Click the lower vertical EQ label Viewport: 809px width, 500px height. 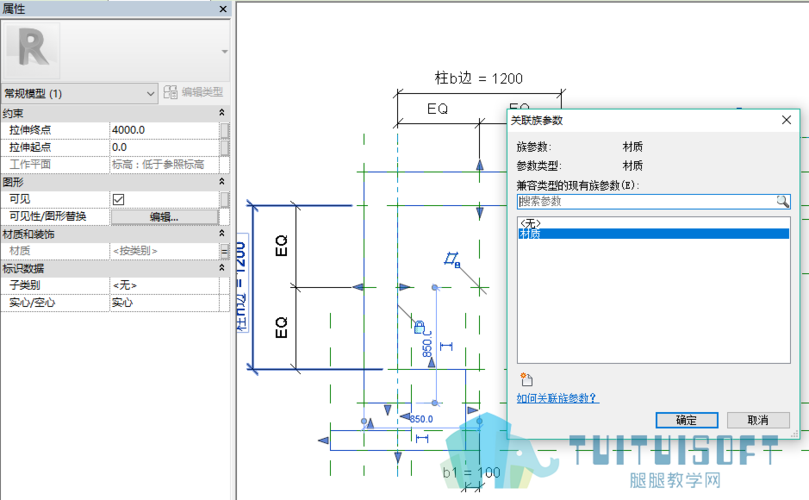281,328
